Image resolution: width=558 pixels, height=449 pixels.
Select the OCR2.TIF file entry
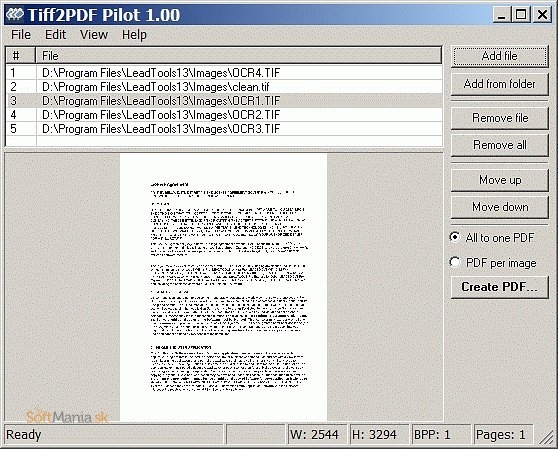tap(224, 115)
